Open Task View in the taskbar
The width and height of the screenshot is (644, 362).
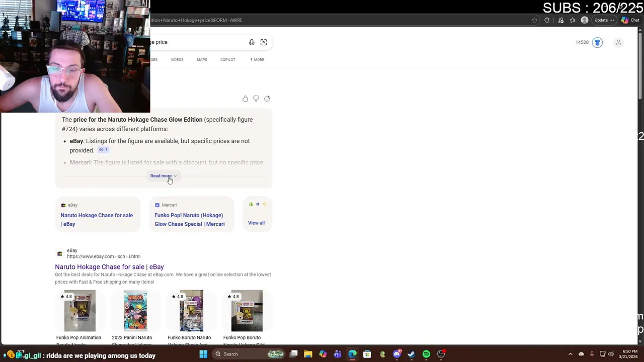[x=294, y=354]
